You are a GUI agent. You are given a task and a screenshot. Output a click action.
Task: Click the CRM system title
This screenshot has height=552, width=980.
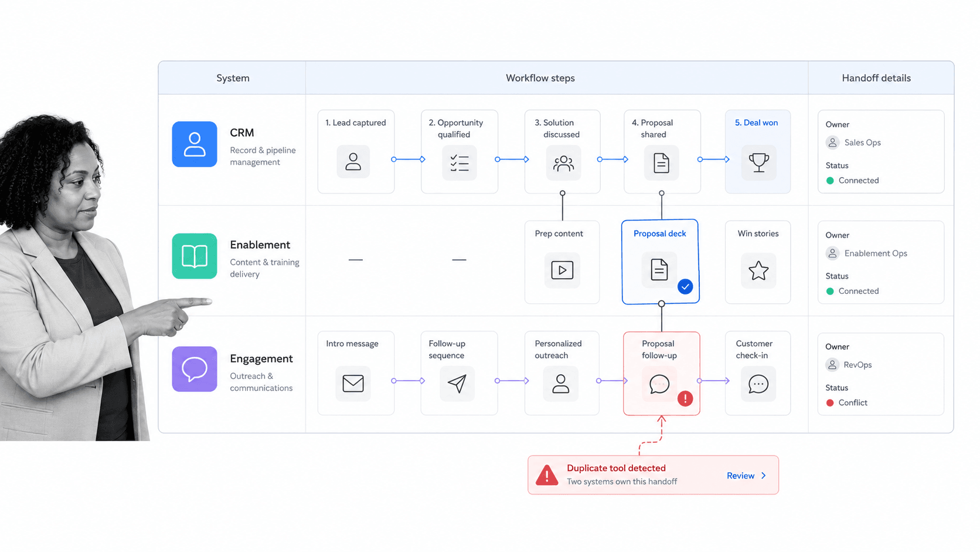click(x=242, y=133)
